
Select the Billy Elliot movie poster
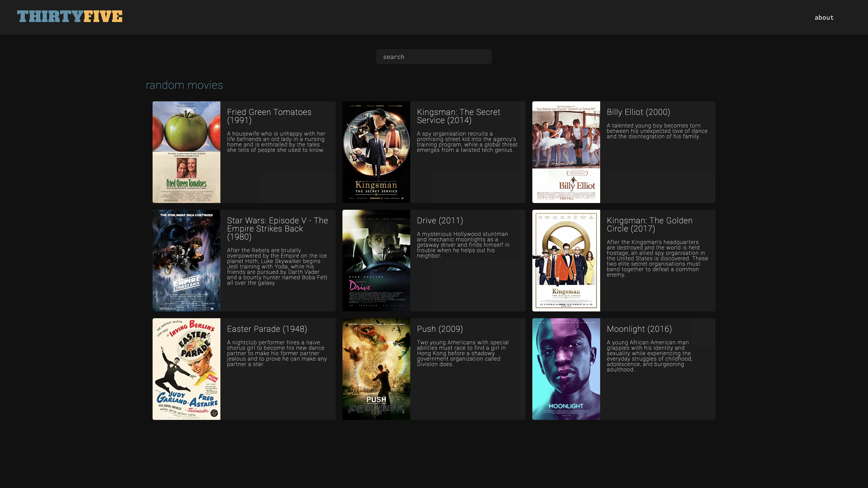pos(566,152)
